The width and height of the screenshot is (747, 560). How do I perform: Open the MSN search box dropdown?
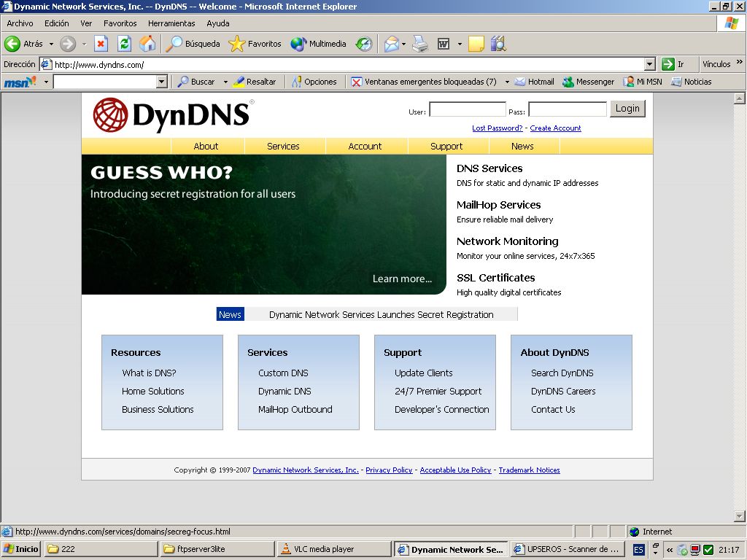click(162, 82)
